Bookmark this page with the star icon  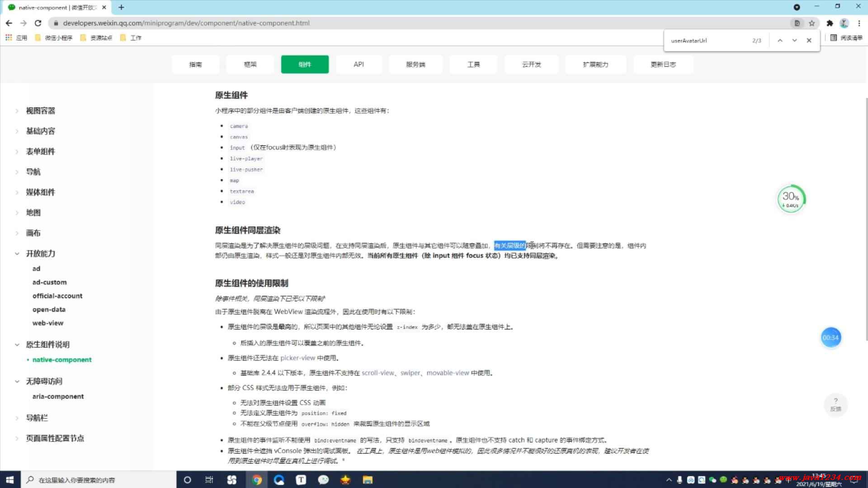pyautogui.click(x=812, y=23)
